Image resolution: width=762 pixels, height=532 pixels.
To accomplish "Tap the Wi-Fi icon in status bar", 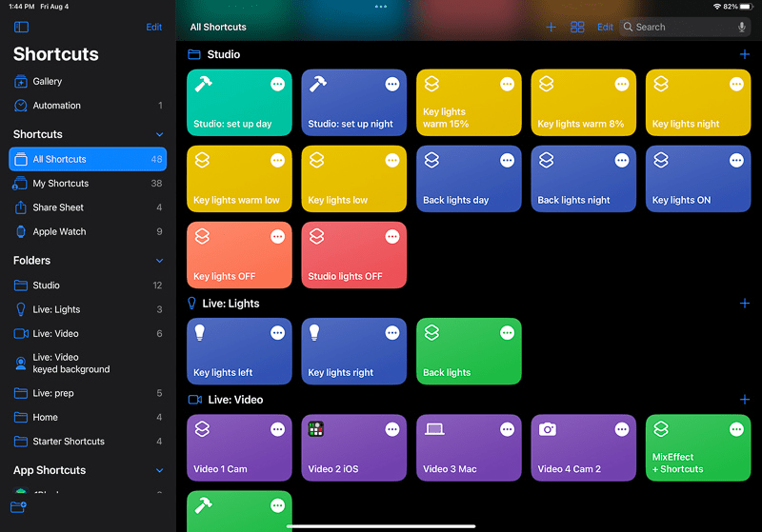I will click(x=717, y=7).
